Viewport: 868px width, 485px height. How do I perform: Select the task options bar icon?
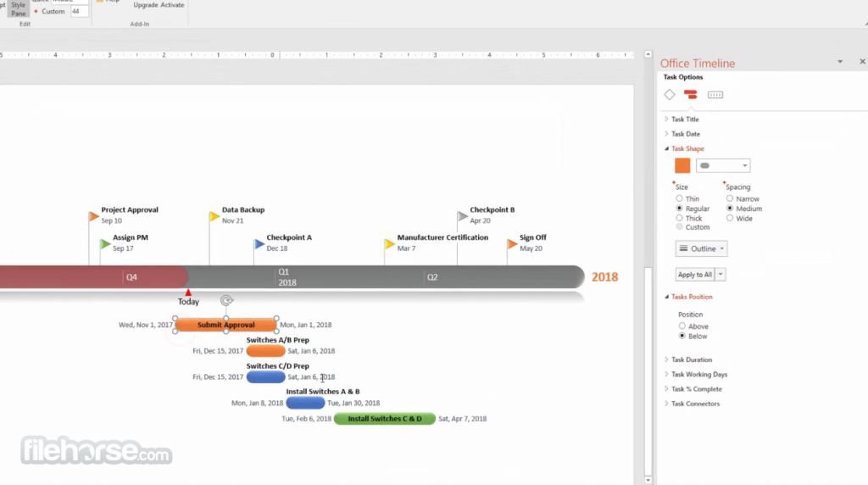tap(690, 95)
